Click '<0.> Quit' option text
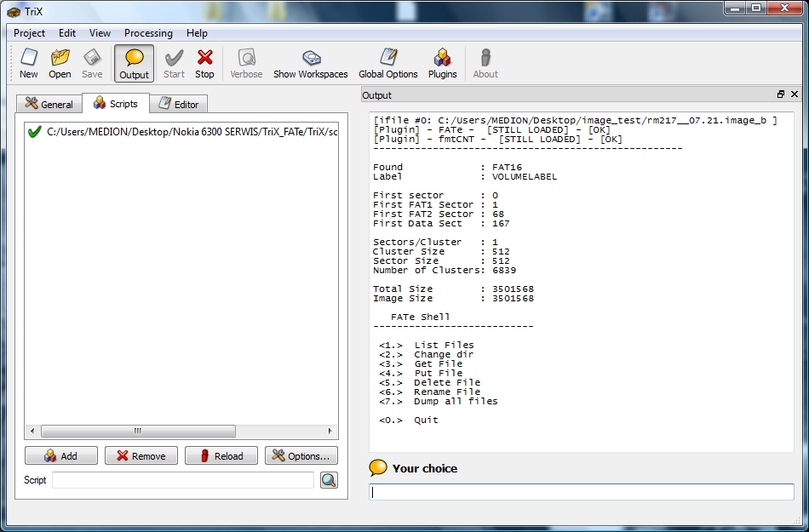 click(x=409, y=420)
